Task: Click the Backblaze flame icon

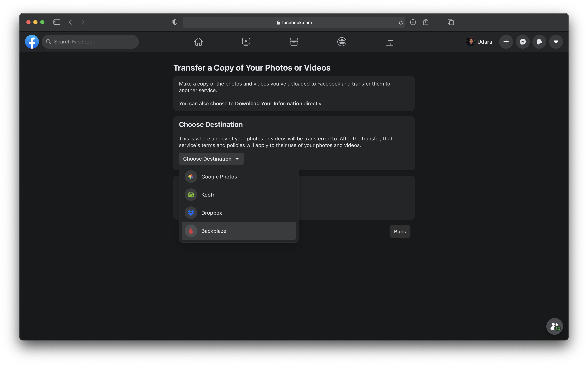Action: (191, 231)
